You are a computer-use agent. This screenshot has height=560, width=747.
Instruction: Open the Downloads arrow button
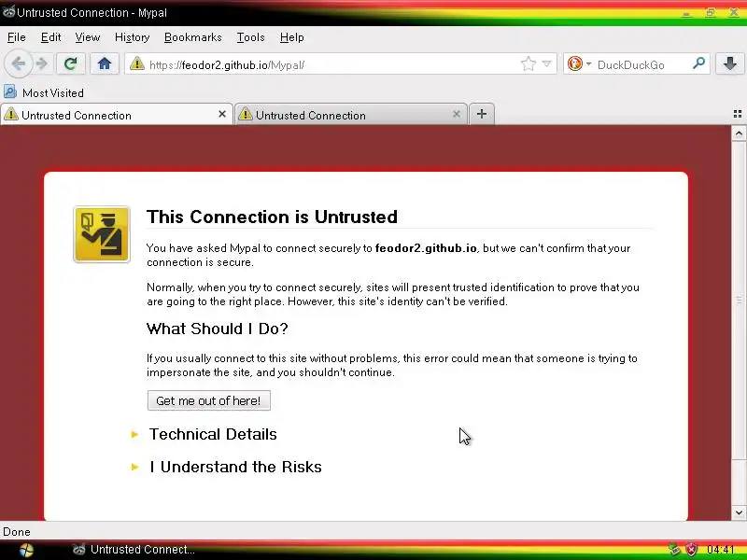(x=730, y=63)
